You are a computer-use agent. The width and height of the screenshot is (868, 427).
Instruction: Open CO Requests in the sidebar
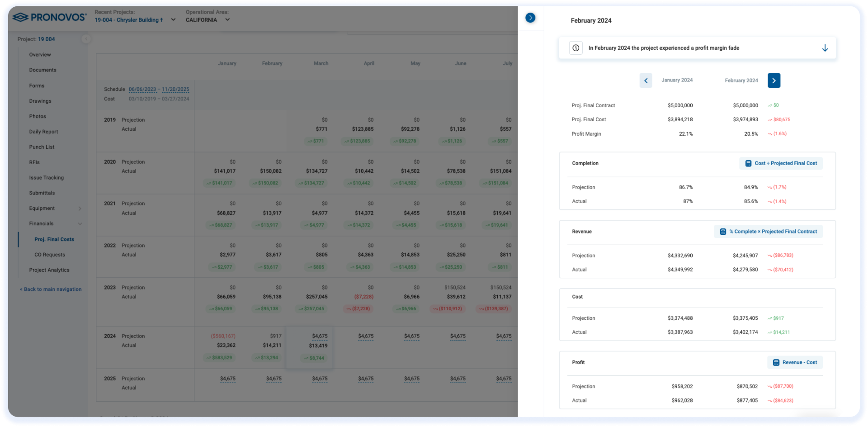[50, 255]
